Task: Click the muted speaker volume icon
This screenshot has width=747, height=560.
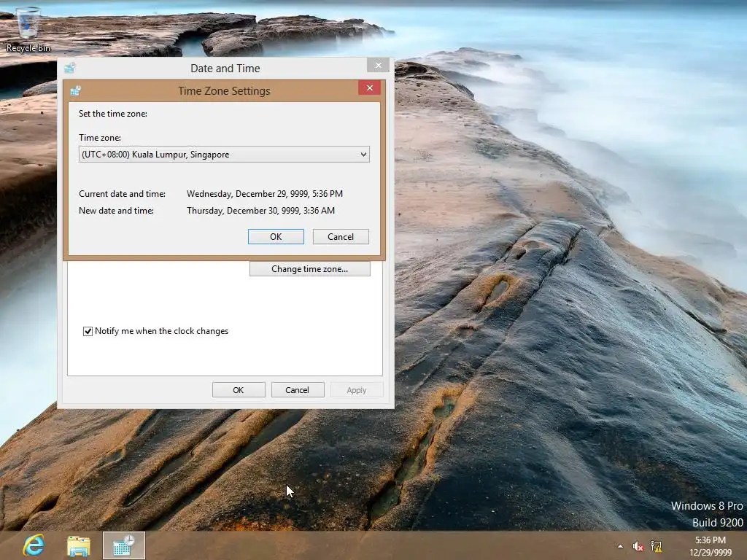Action: point(638,546)
